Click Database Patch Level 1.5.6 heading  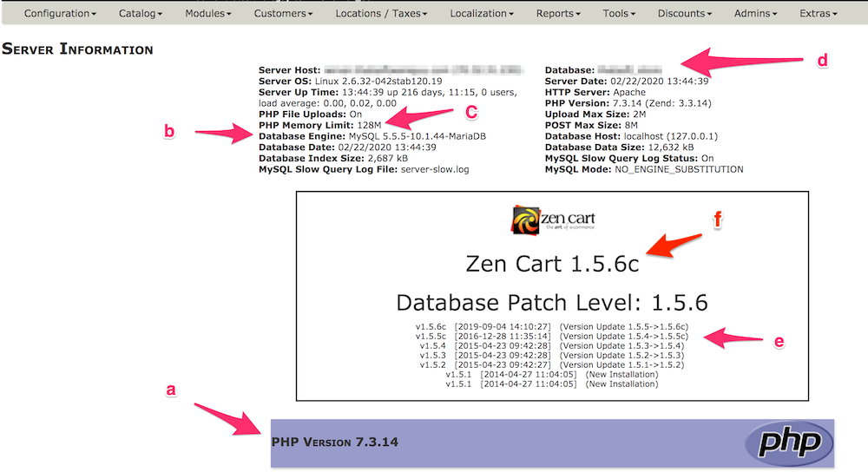(552, 303)
